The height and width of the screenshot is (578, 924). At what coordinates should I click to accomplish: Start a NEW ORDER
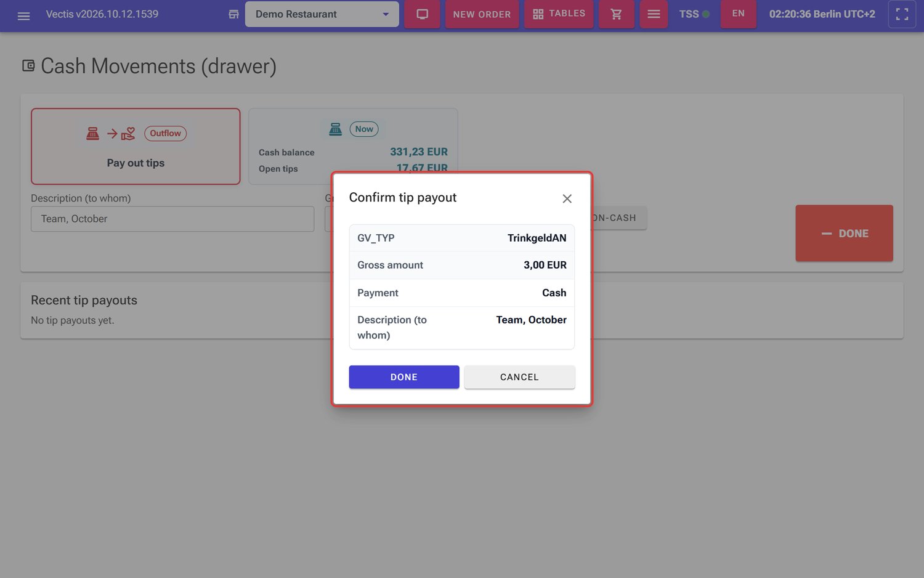coord(482,14)
